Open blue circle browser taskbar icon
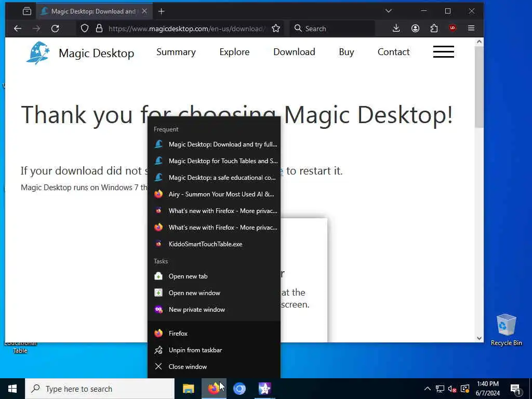532x399 pixels. coord(239,389)
